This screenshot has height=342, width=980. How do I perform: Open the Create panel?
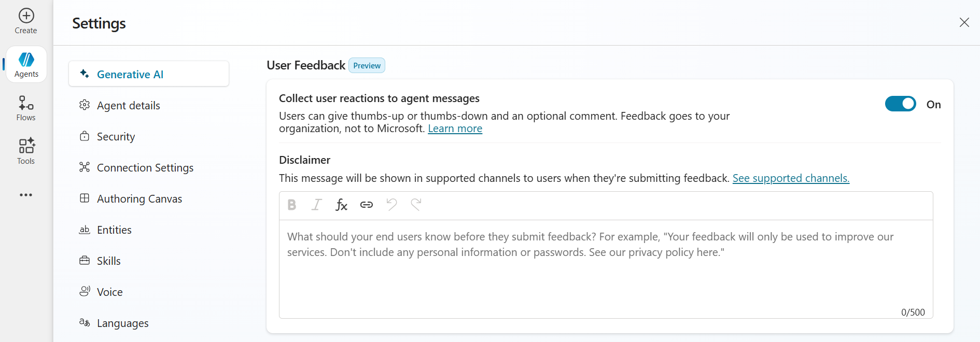pos(25,20)
